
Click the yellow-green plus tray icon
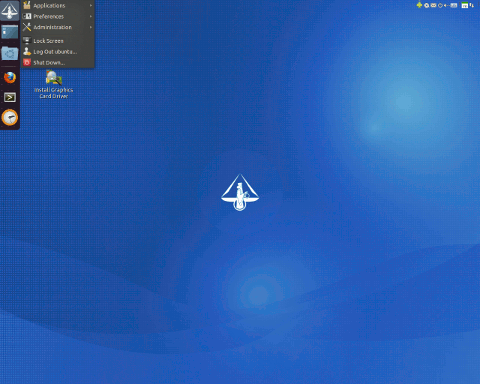[x=419, y=5]
